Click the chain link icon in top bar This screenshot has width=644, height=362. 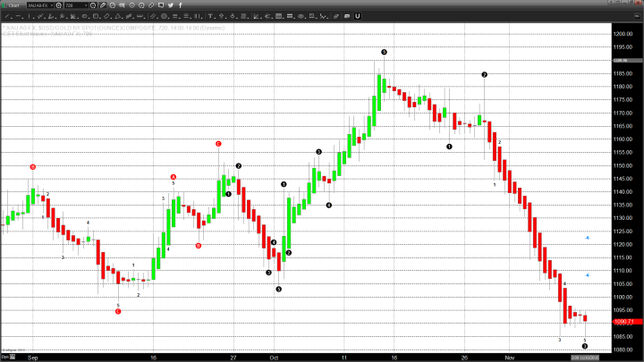[x=151, y=5]
